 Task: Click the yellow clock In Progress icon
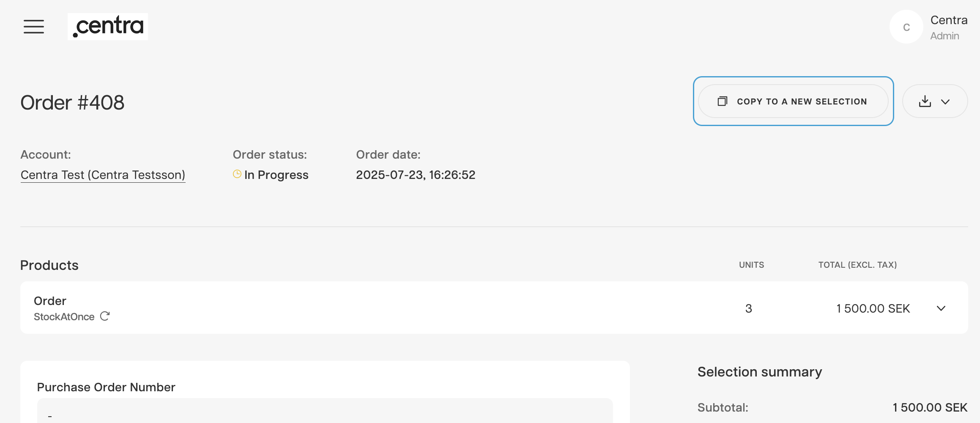point(237,174)
